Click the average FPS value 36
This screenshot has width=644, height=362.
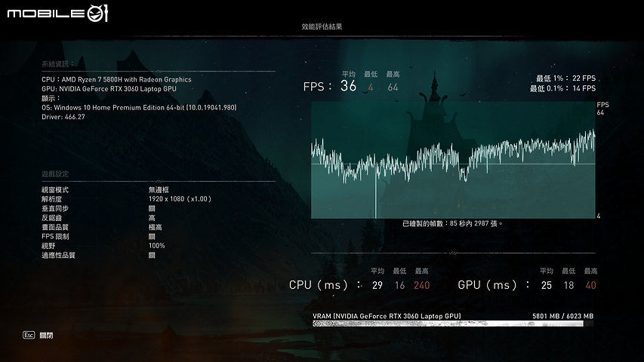pyautogui.click(x=348, y=86)
